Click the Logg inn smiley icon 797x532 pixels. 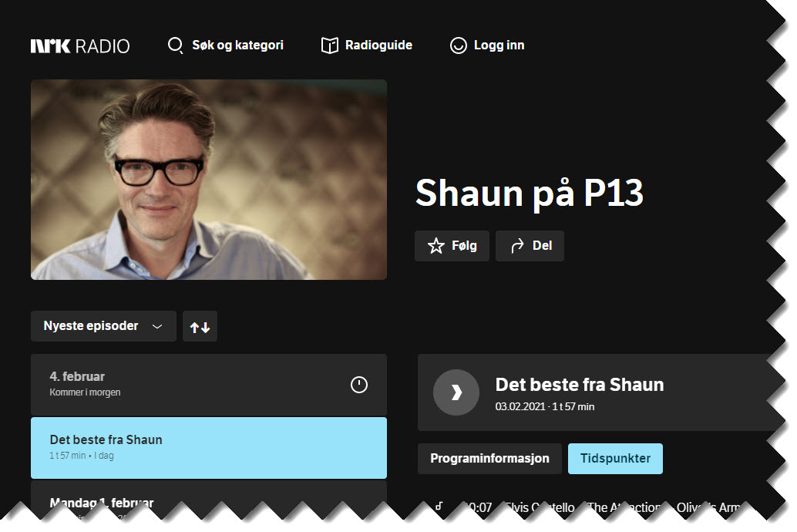[458, 45]
